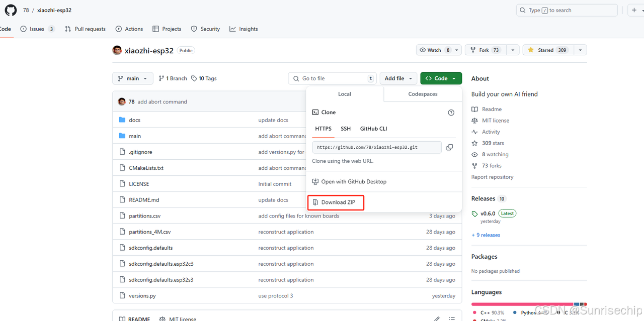Click the Activity pulse icon
Screen dimensions: 644x321
(474, 132)
